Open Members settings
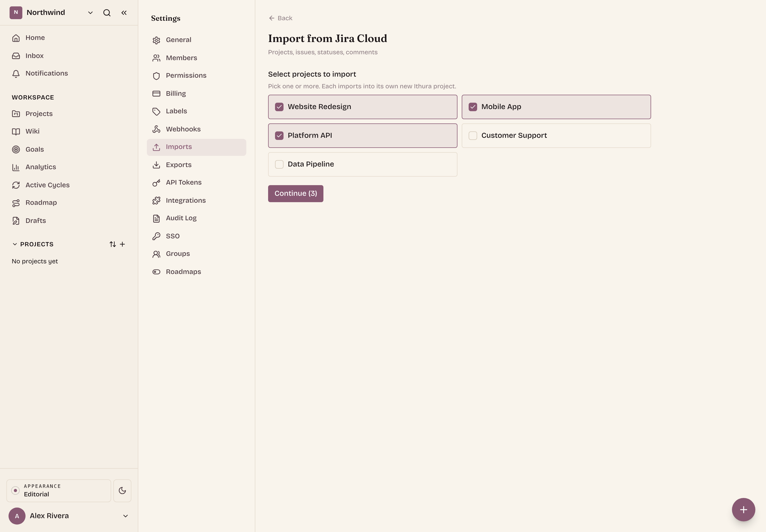The image size is (766, 532). click(x=196, y=58)
